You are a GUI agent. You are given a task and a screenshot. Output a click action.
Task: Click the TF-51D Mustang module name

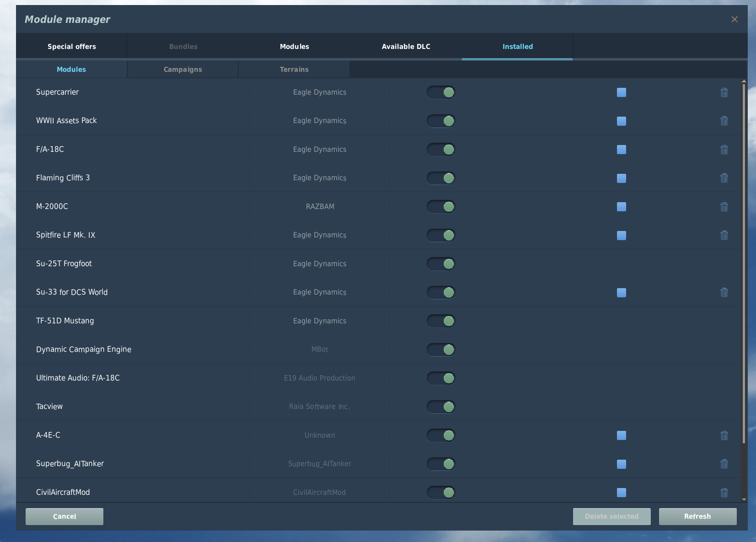tap(65, 321)
